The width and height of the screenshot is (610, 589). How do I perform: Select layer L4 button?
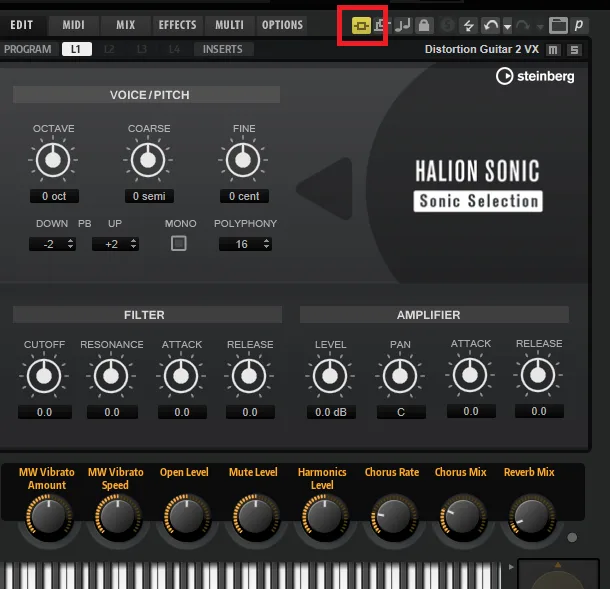[x=174, y=49]
